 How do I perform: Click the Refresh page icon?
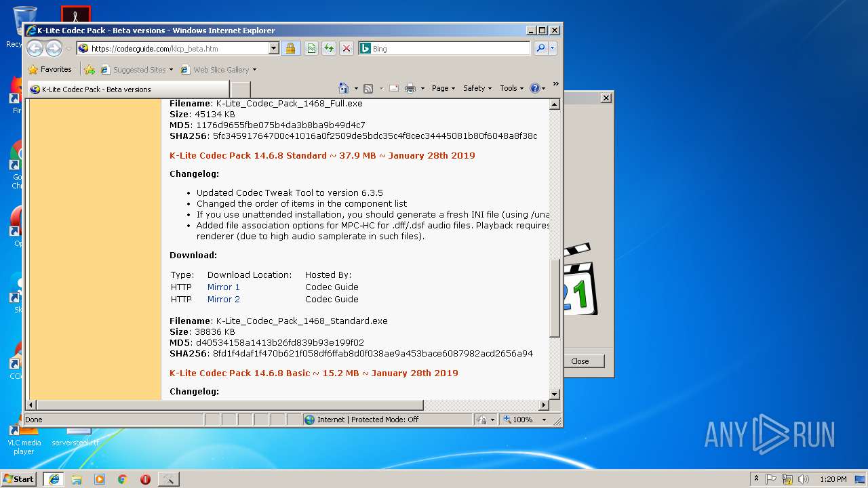click(329, 48)
